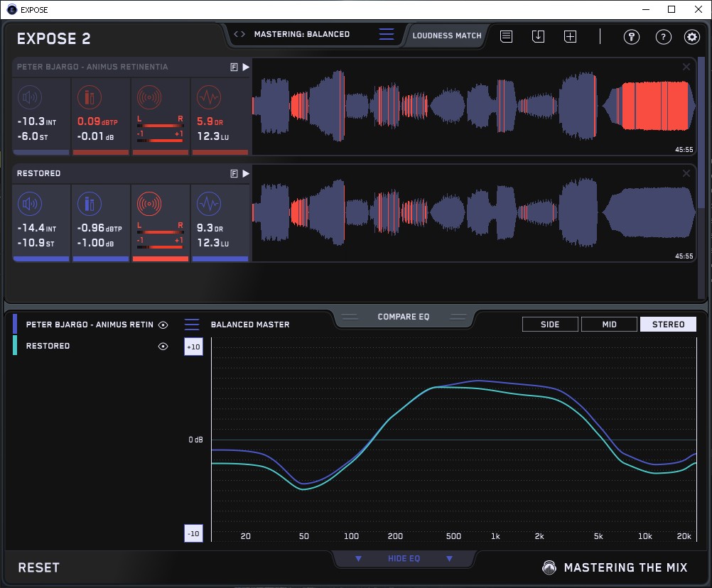This screenshot has height=588, width=712.
Task: Select the stereo phase icon on RESTORED track
Action: click(149, 204)
